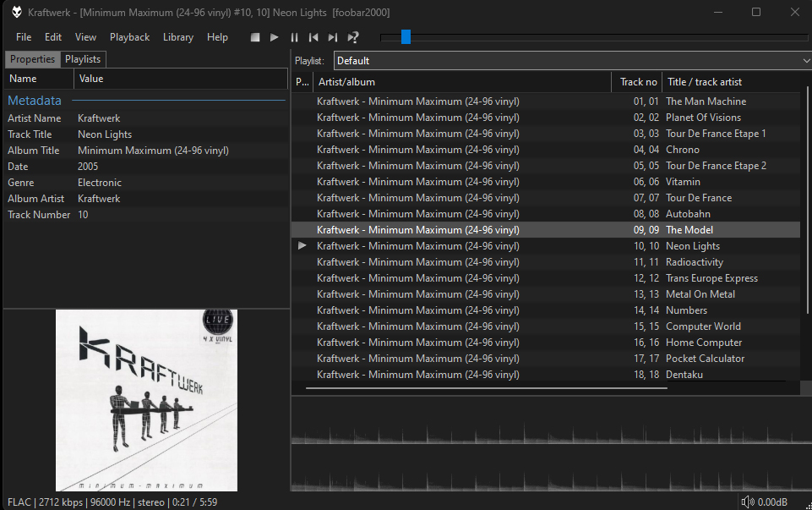The image size is (812, 510).
Task: Click the Artist/album column header
Action: tap(461, 82)
